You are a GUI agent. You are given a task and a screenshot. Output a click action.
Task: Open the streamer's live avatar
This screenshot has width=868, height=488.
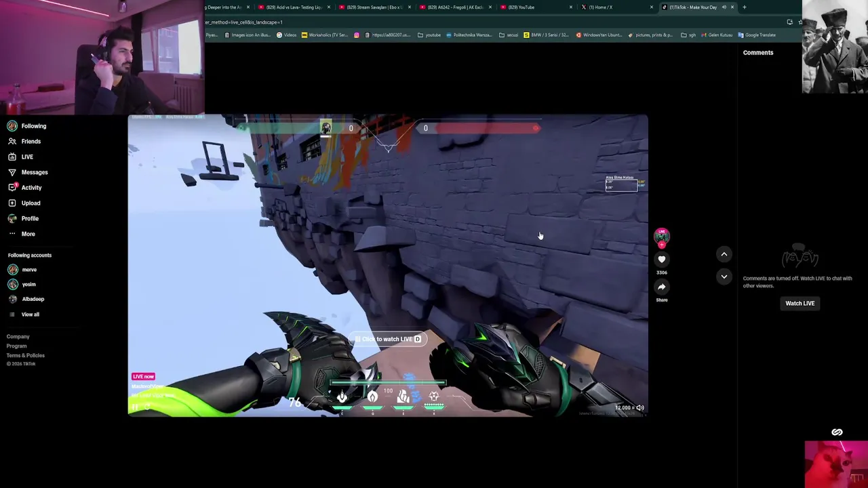click(x=662, y=237)
